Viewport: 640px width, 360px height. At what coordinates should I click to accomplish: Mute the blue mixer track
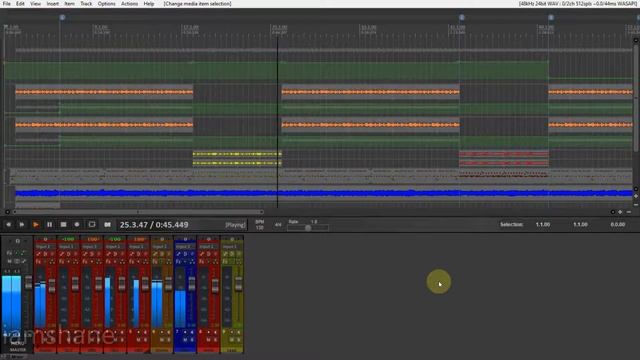coord(184,340)
